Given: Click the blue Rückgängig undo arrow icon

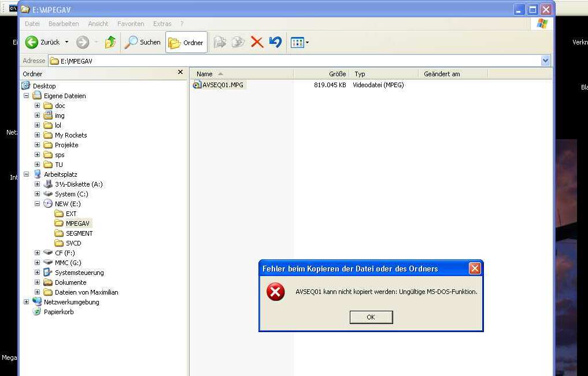Looking at the screenshot, I should pyautogui.click(x=275, y=42).
